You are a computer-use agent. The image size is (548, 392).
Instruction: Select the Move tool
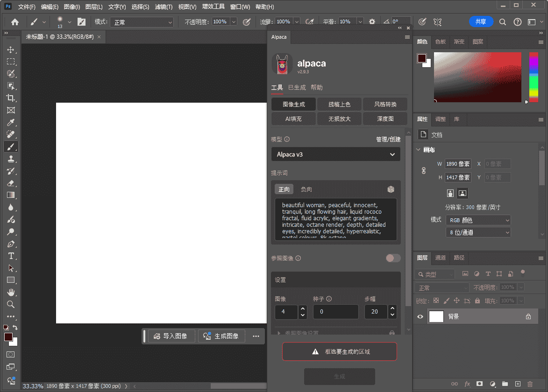coord(11,50)
